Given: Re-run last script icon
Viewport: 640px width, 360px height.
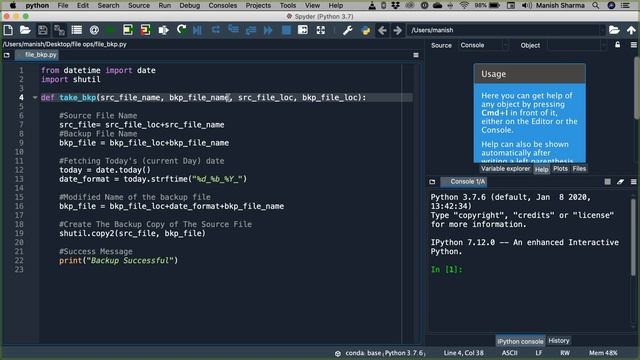Looking at the screenshot, I should click(x=181, y=30).
